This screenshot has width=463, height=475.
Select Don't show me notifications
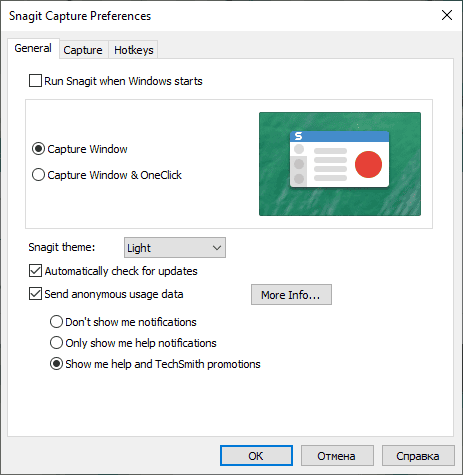pos(56,322)
